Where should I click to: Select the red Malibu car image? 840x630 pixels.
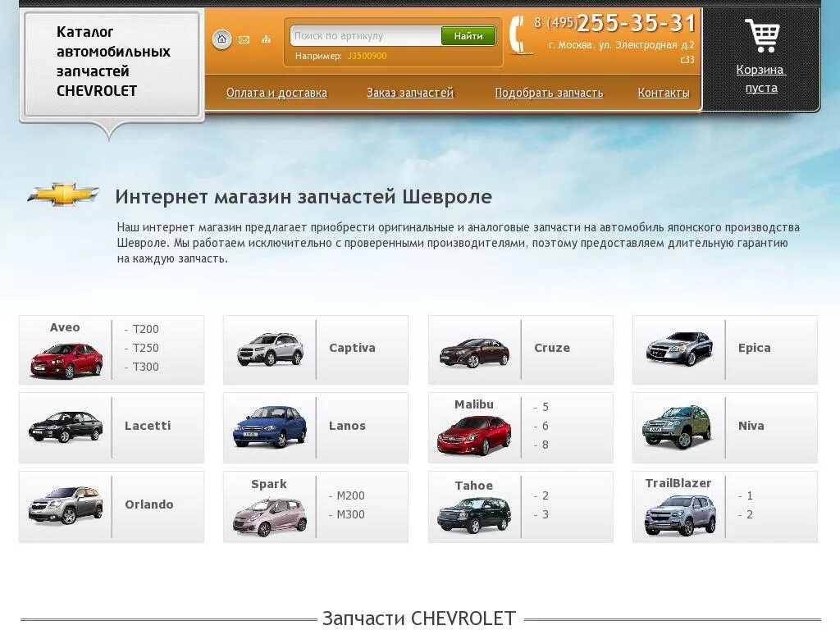coord(474,435)
